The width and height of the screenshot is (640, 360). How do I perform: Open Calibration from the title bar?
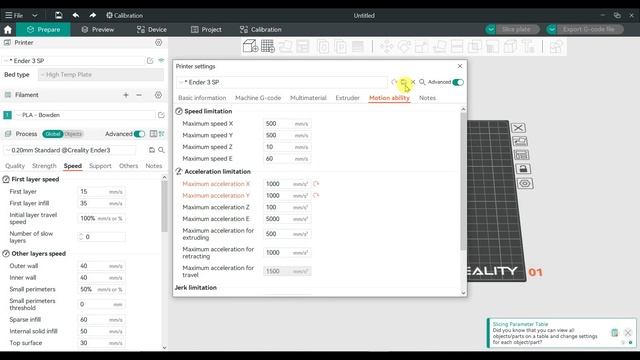[x=124, y=15]
